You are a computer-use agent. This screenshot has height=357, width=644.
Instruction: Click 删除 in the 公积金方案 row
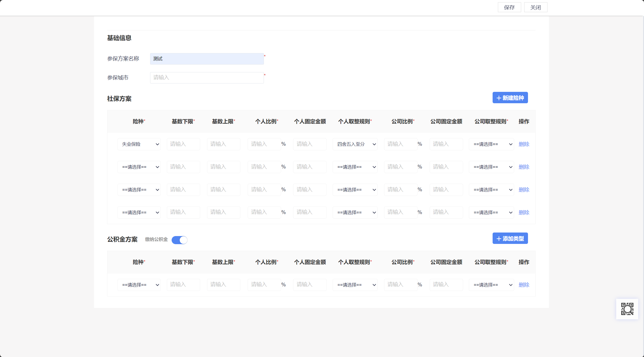coord(524,285)
